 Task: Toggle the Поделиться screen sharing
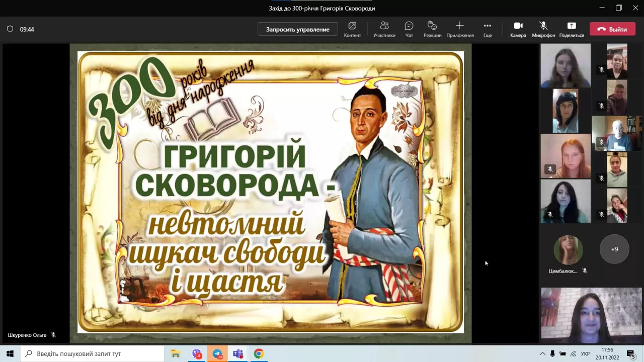pos(571,29)
